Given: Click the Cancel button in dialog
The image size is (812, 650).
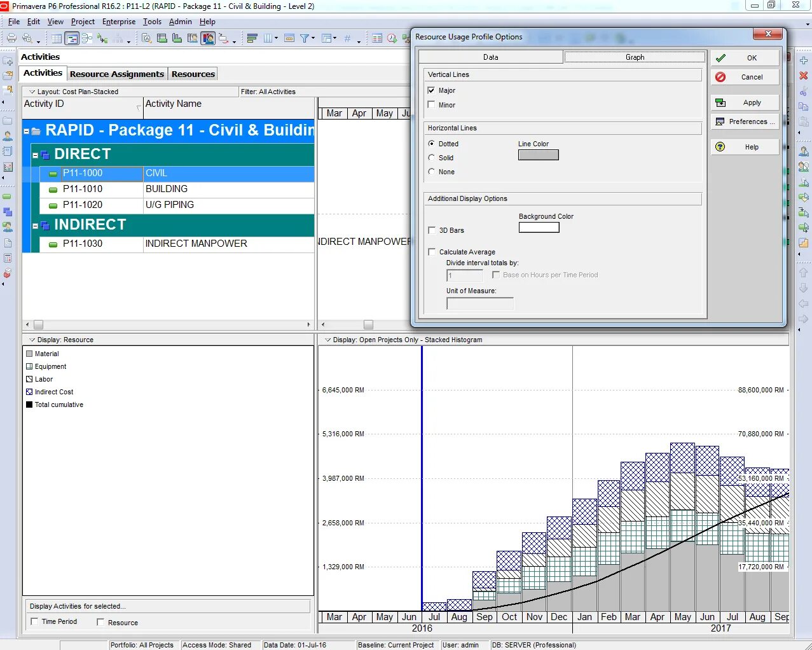Looking at the screenshot, I should tap(745, 77).
